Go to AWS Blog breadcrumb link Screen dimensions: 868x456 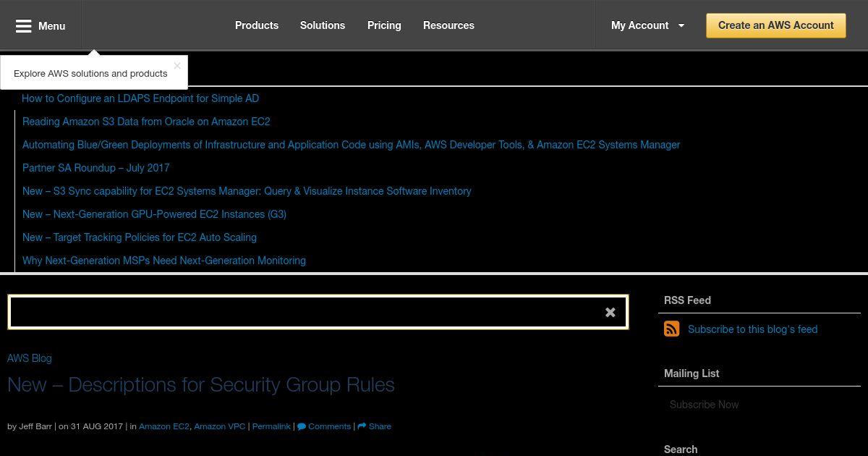point(30,358)
